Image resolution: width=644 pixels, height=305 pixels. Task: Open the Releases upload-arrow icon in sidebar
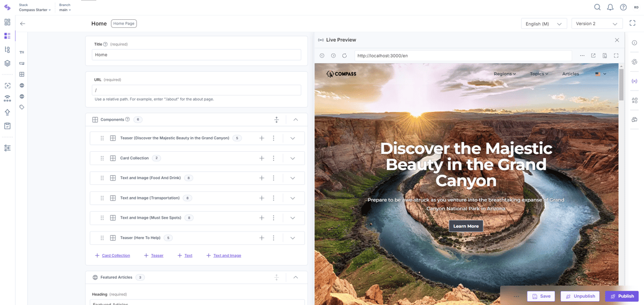tap(8, 113)
